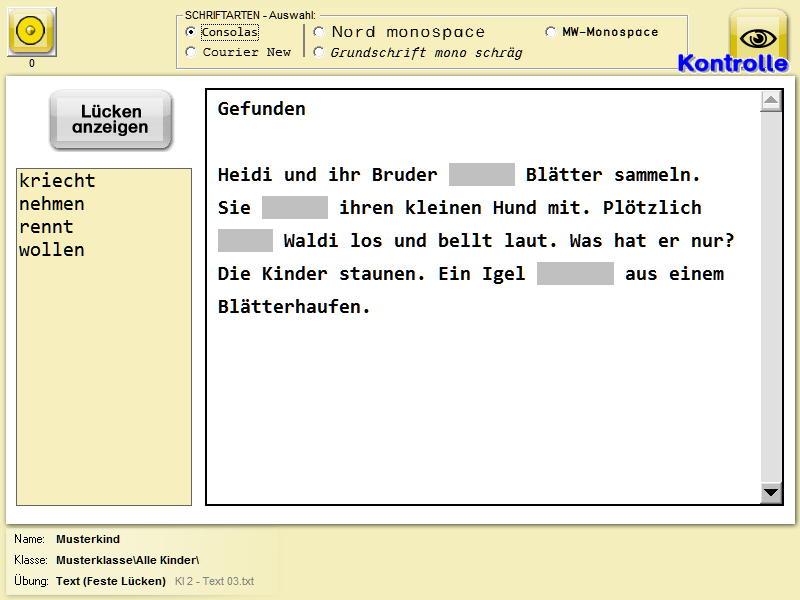Select the Consolas font option
Image resolution: width=800 pixels, height=600 pixels.
pyautogui.click(x=191, y=32)
